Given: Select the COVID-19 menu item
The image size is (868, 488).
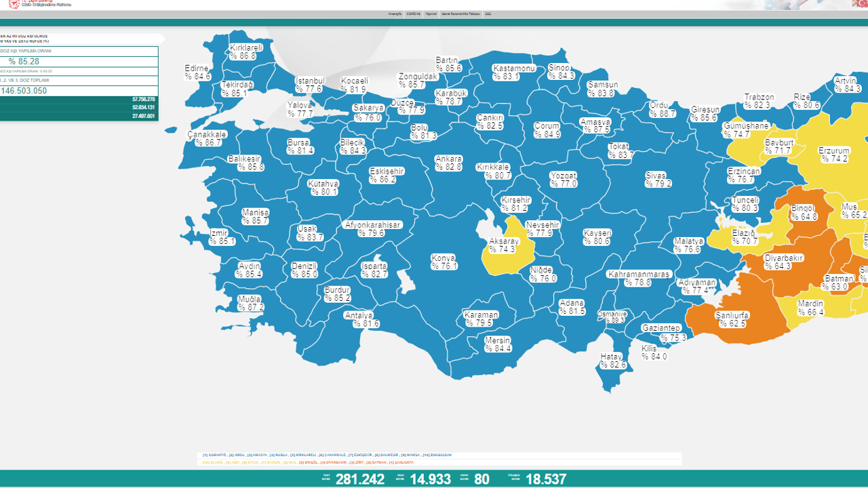Looking at the screenshot, I should [414, 14].
